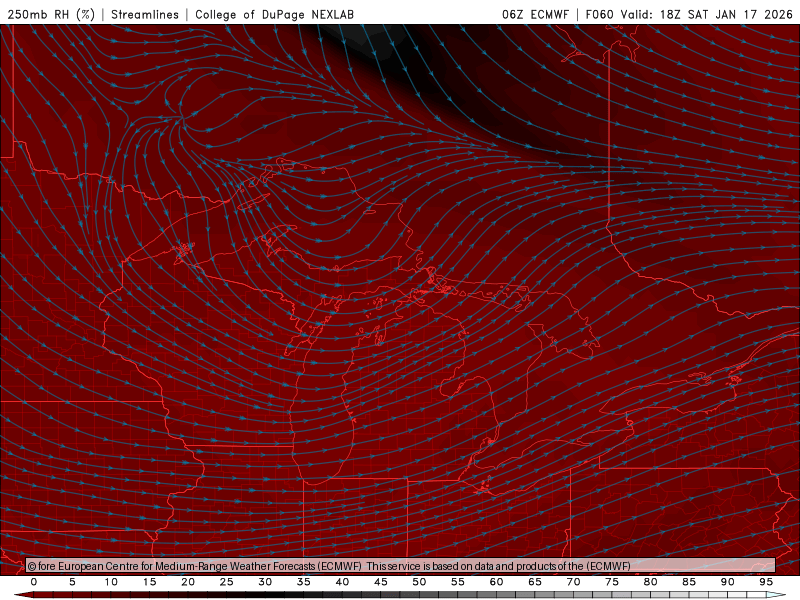Click the 45 value on colorbar scale
The image size is (800, 600).
coord(381,582)
